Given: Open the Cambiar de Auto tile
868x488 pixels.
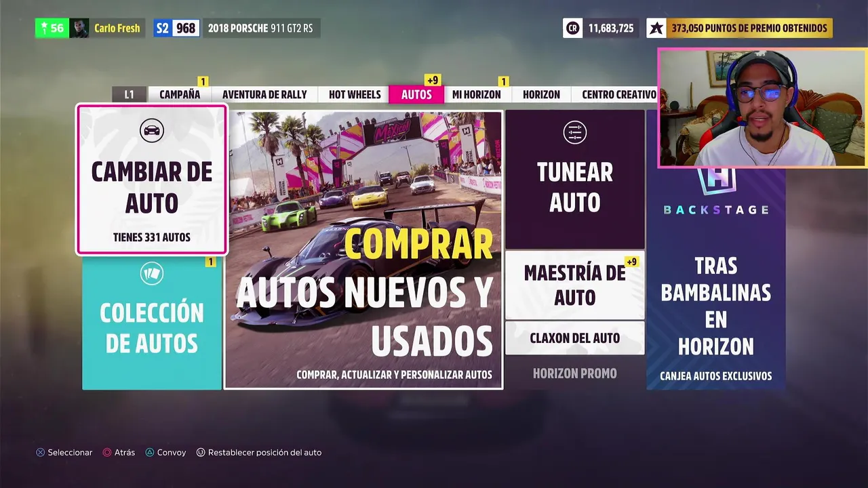Looking at the screenshot, I should 152,180.
